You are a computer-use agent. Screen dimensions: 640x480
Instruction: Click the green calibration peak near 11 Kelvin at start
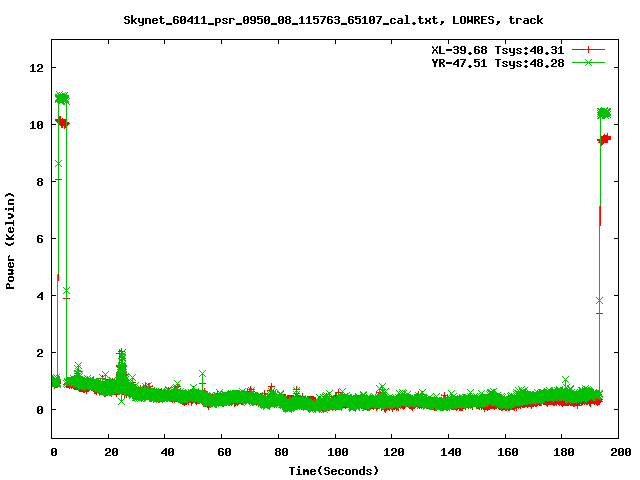pos(62,98)
